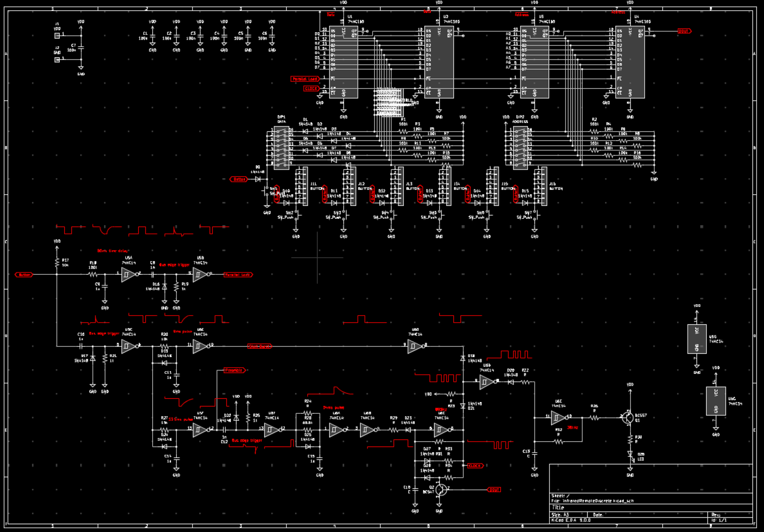This screenshot has height=532, width=764.
Task: Select decoupling capacitor C1
Action: click(152, 35)
